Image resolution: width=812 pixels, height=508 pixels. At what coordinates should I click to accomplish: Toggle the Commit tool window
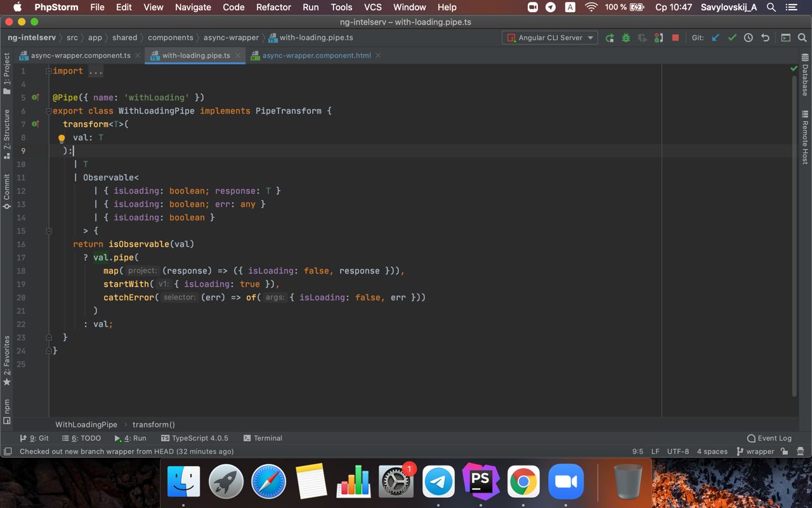coord(7,191)
